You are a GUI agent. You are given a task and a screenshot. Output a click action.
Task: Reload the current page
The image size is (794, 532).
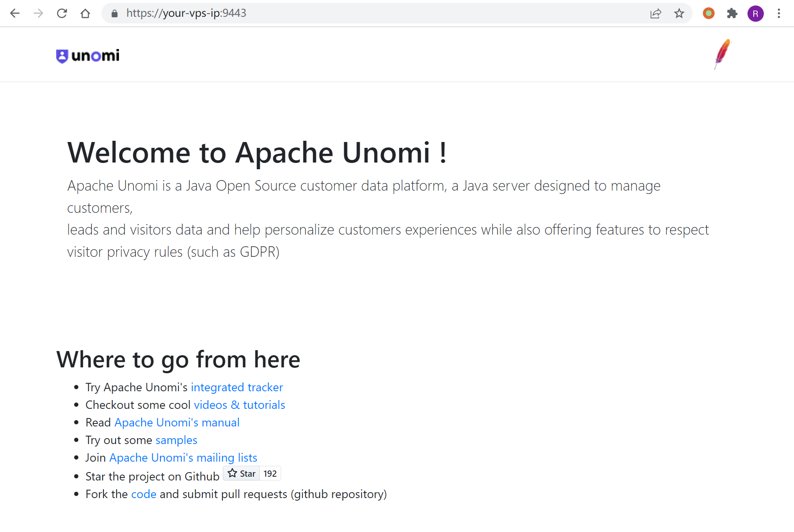62,13
